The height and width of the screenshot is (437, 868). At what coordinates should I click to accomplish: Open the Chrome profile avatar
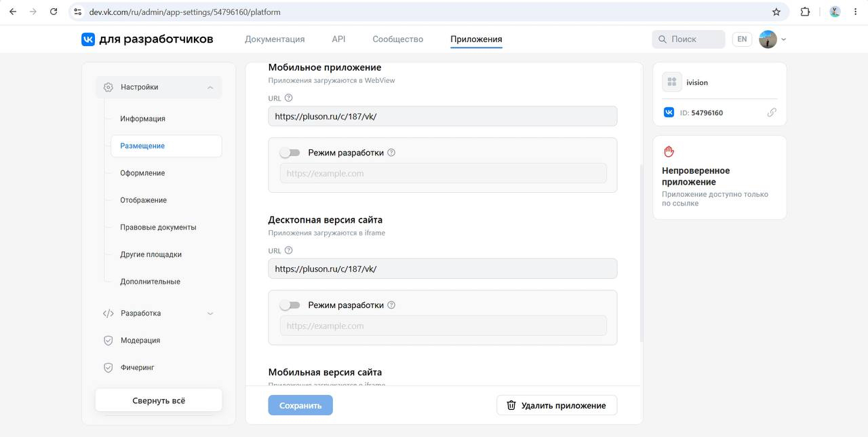coord(835,12)
